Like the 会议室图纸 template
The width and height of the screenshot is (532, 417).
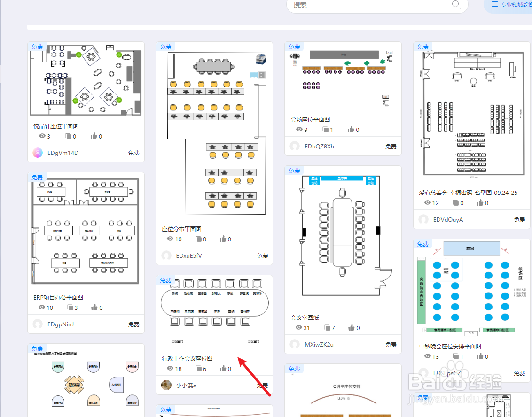tap(352, 328)
